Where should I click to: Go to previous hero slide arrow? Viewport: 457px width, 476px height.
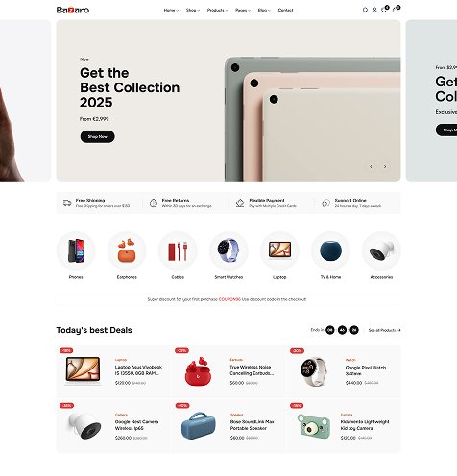click(x=371, y=166)
